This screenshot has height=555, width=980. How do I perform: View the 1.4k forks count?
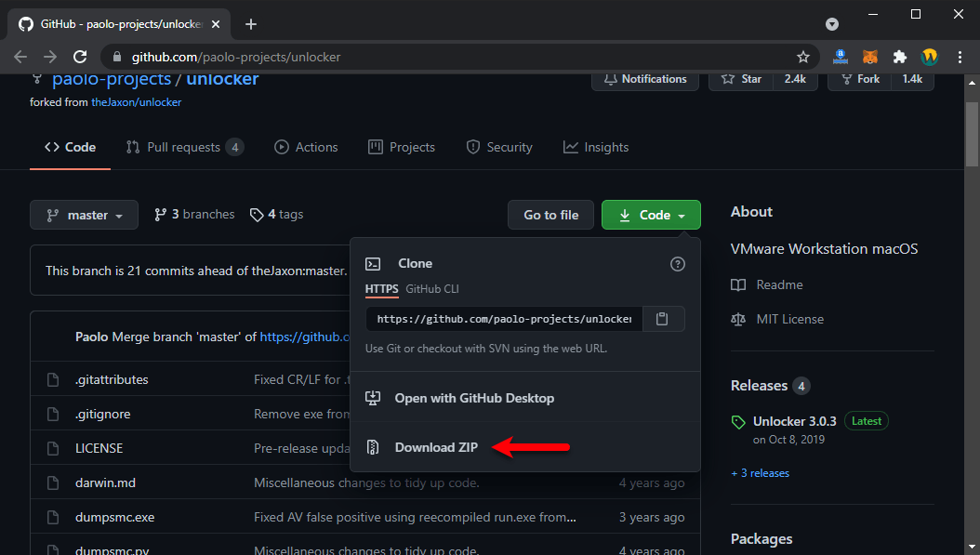pyautogui.click(x=912, y=79)
